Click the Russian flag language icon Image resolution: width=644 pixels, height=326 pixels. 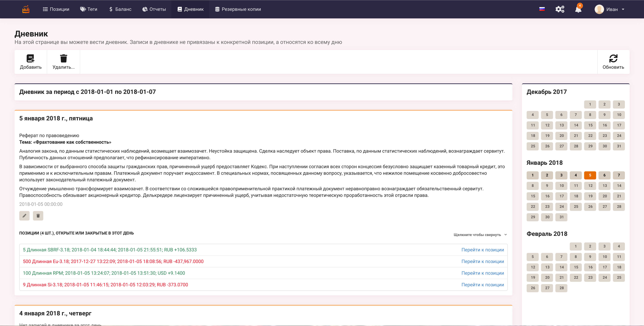(x=542, y=9)
